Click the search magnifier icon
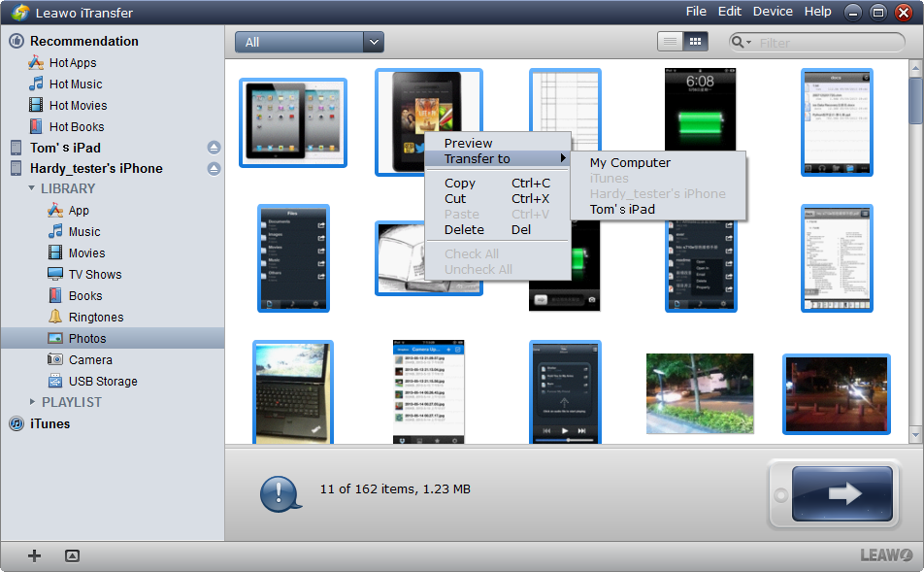The image size is (924, 572). pos(737,42)
